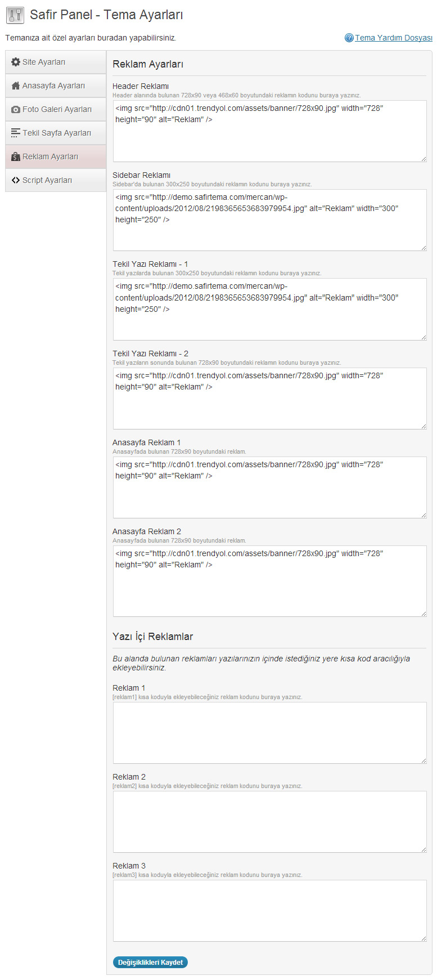The height and width of the screenshot is (980, 446).
Task: Click the lines icon beside Tekil Sayfa Ayarları
Action: point(16,133)
